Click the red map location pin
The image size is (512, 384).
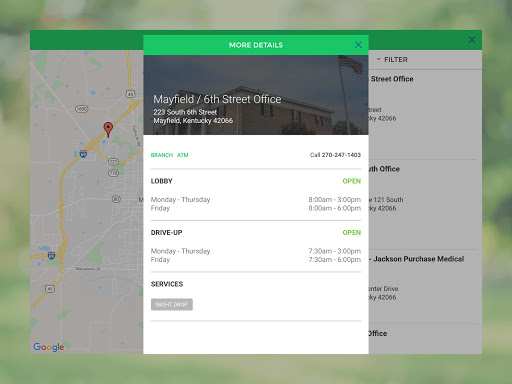[108, 129]
